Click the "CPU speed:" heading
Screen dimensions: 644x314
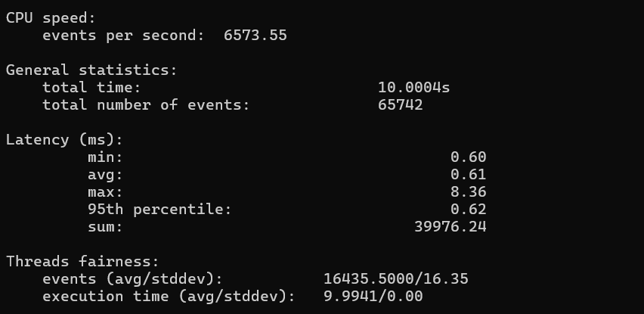tap(51, 17)
